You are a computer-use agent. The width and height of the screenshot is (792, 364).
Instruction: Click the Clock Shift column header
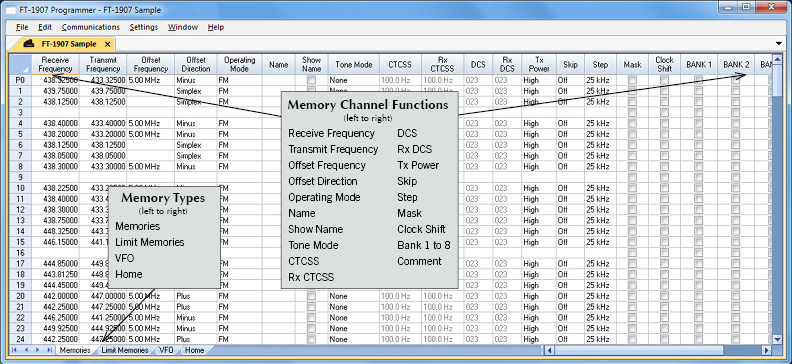tap(664, 64)
